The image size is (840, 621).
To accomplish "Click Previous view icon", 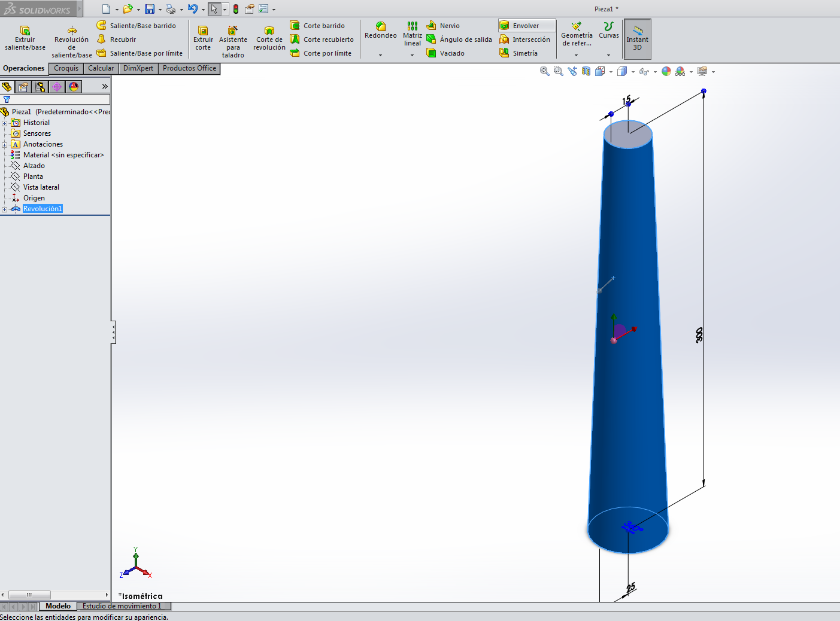I will tap(572, 71).
